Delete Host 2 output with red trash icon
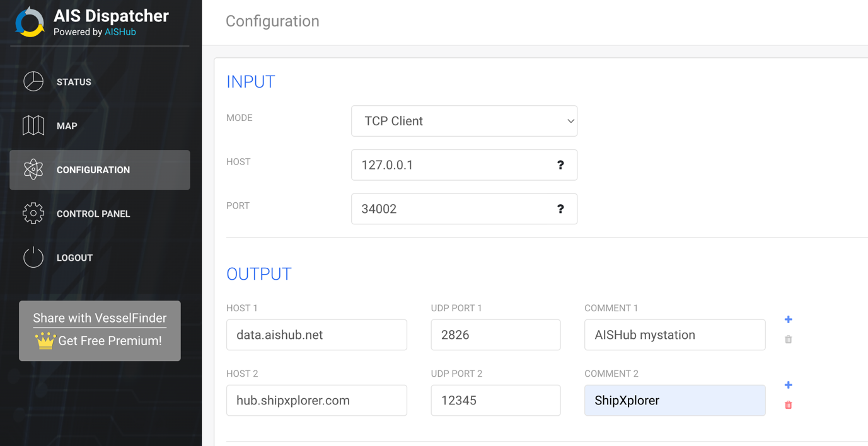 [788, 405]
